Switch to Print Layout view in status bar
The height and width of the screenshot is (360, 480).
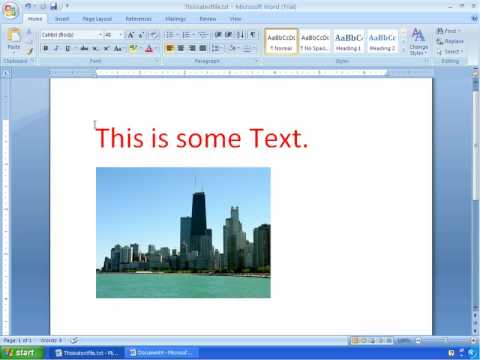click(x=355, y=340)
